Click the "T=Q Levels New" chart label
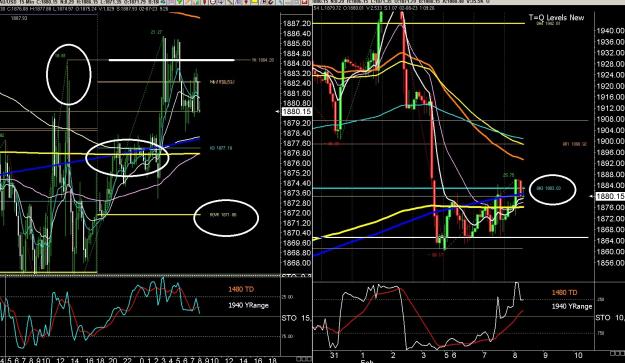 556,18
